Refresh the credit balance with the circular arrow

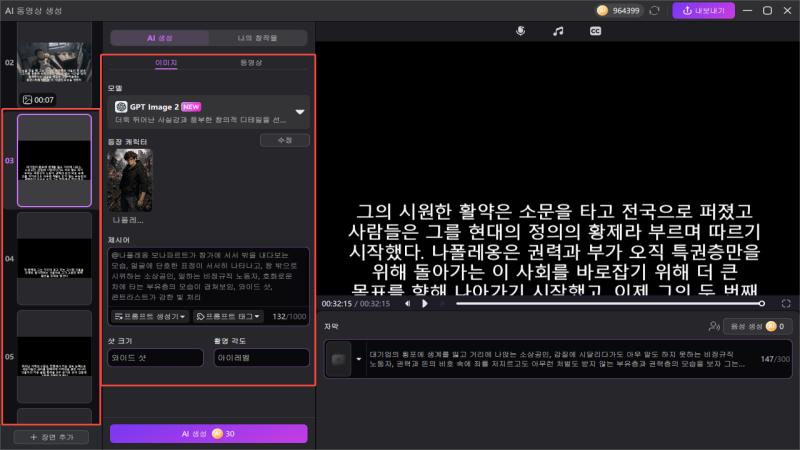coord(655,11)
